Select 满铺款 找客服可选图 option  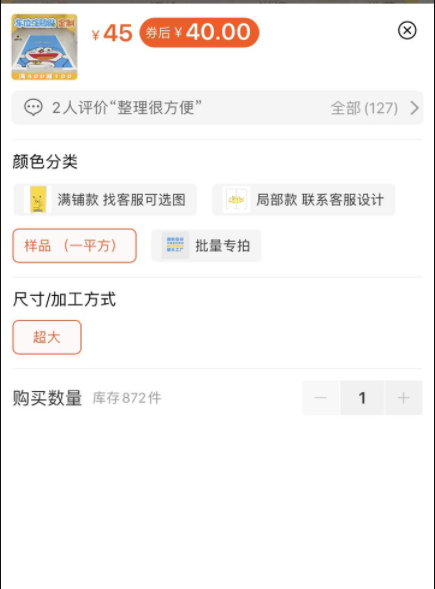point(105,200)
